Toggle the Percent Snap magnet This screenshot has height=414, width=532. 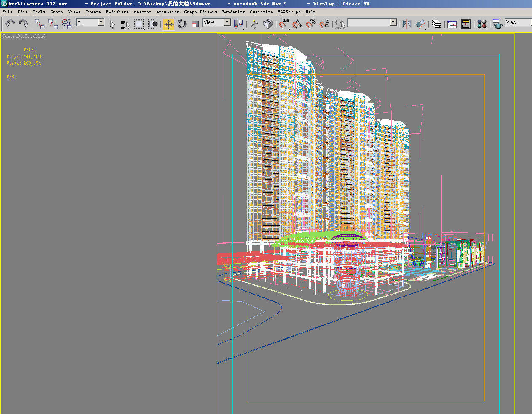(x=310, y=24)
